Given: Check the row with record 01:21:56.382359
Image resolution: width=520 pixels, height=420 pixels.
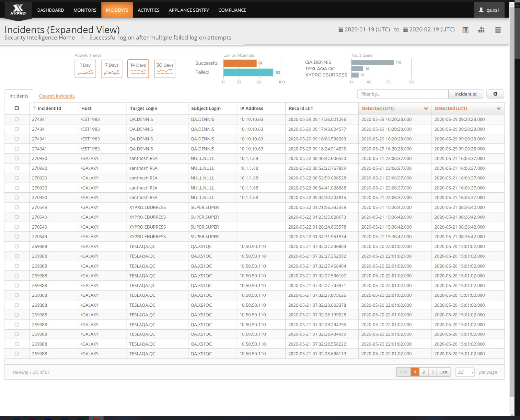Looking at the screenshot, I should coord(17,207).
